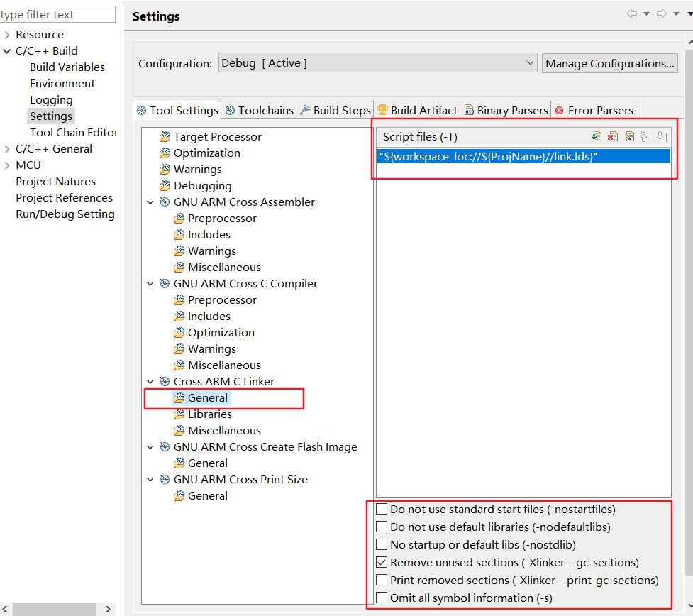Uncheck Remove unused sections option
The height and width of the screenshot is (616, 693).
pyautogui.click(x=382, y=563)
